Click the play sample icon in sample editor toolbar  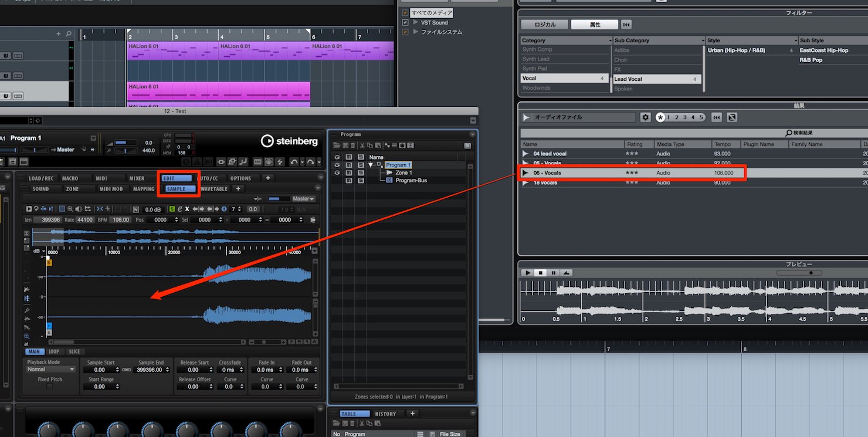coord(29,209)
